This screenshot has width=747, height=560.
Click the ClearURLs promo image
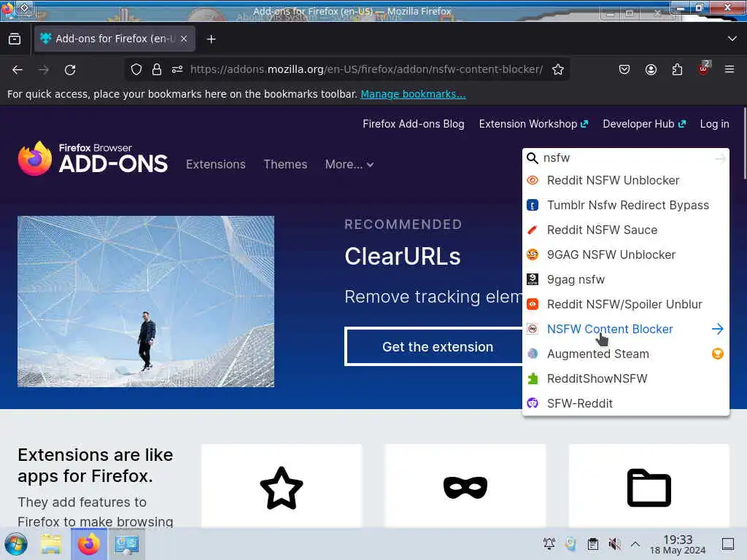coord(146,301)
